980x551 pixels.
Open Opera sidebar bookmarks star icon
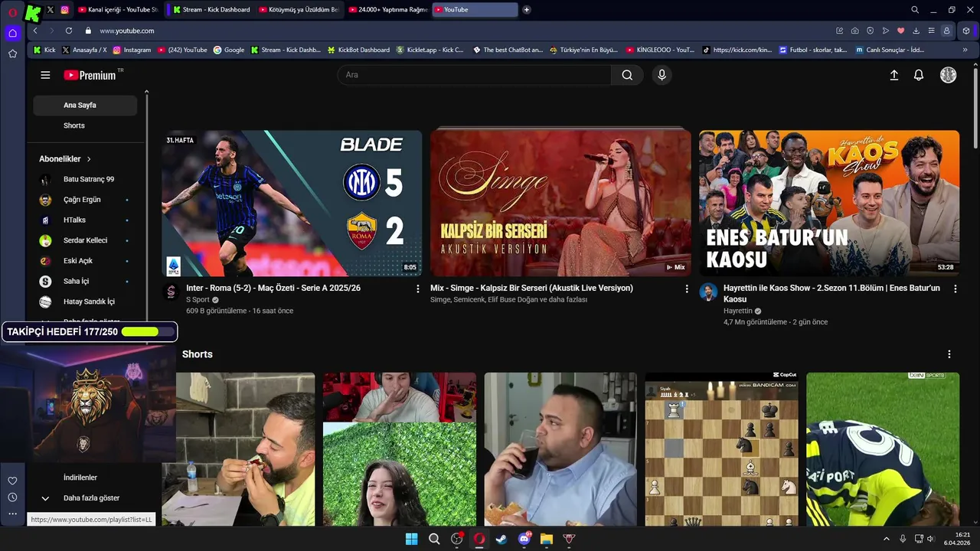pos(12,54)
